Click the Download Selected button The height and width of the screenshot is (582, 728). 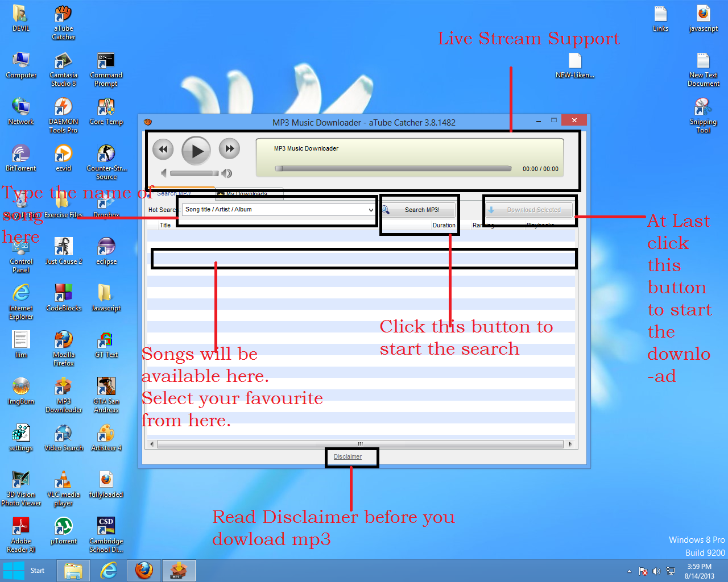click(x=529, y=209)
